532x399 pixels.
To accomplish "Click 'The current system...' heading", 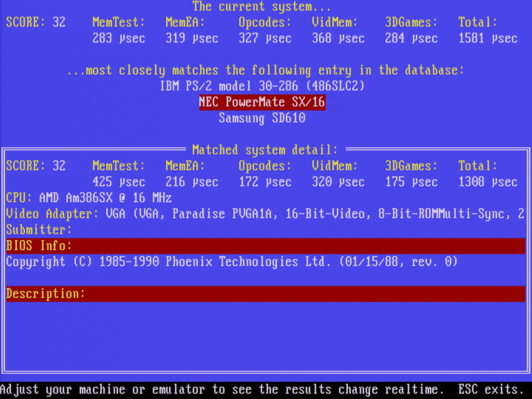I will point(262,7).
